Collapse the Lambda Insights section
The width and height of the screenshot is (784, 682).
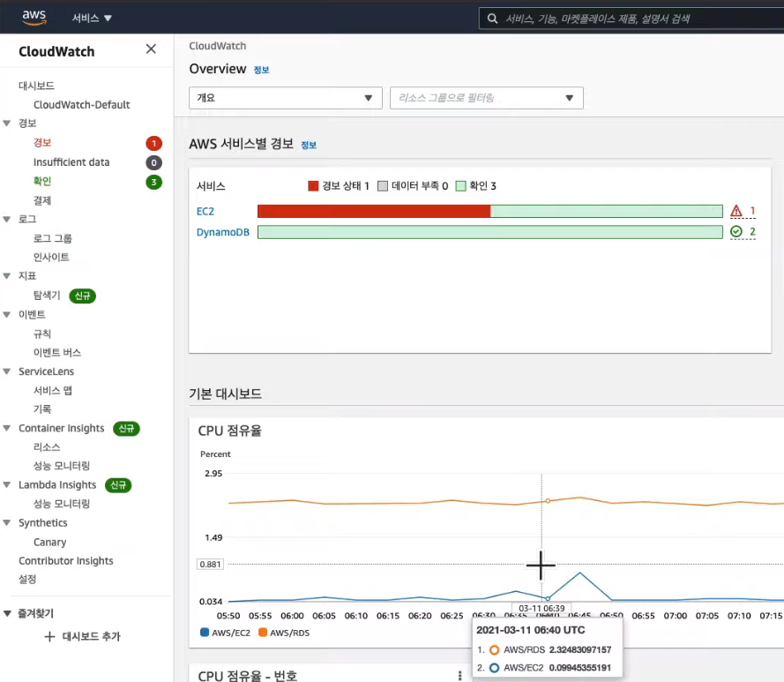point(6,484)
